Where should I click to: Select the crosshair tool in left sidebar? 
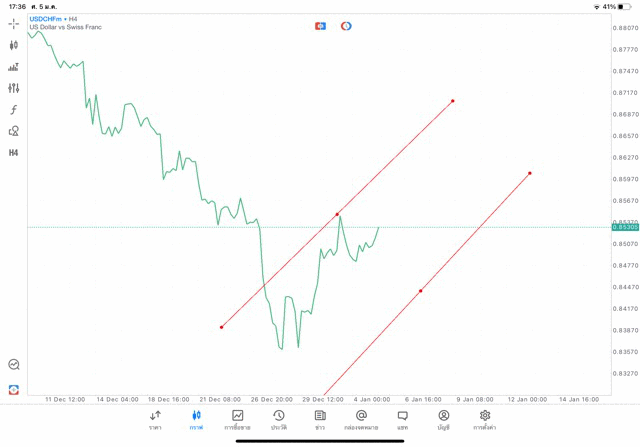(14, 23)
